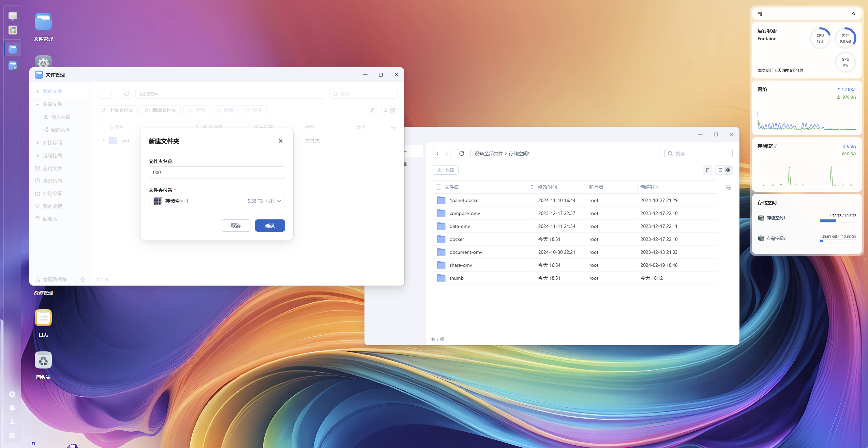Close the 新建文件夹 dialog with X
This screenshot has height=448, width=868.
tap(281, 141)
